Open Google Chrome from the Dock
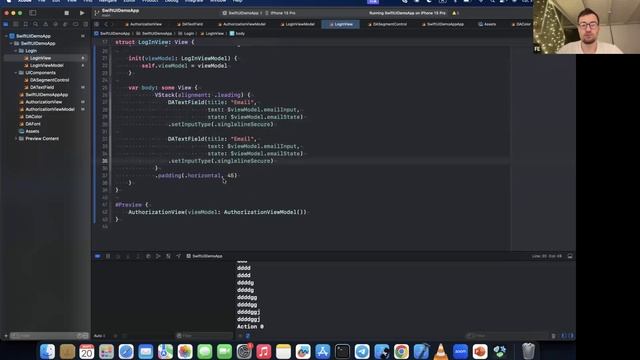640x360 pixels. click(x=401, y=351)
